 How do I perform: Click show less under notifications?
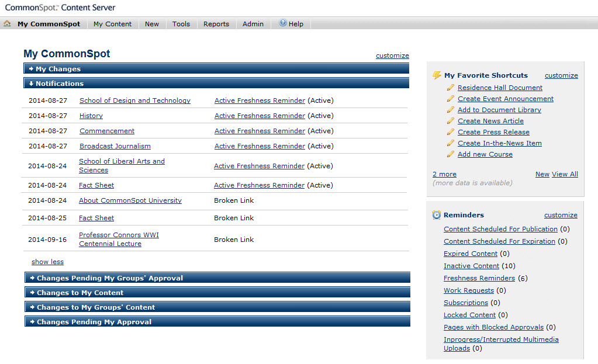pos(48,262)
